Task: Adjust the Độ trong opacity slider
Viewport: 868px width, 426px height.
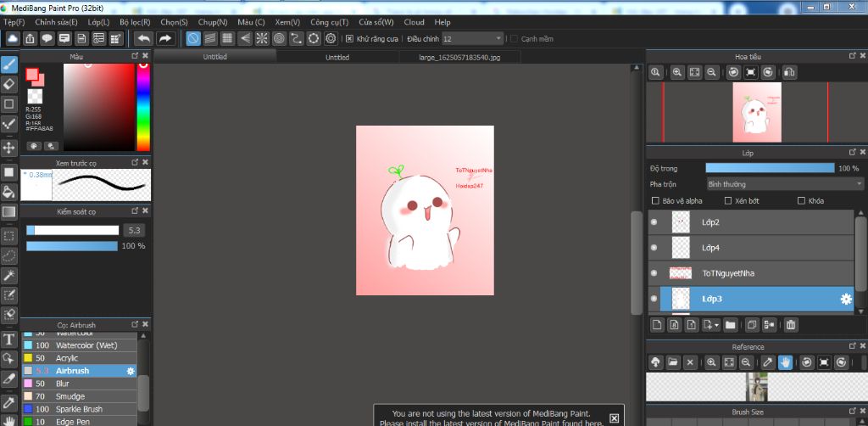Action: (770, 168)
